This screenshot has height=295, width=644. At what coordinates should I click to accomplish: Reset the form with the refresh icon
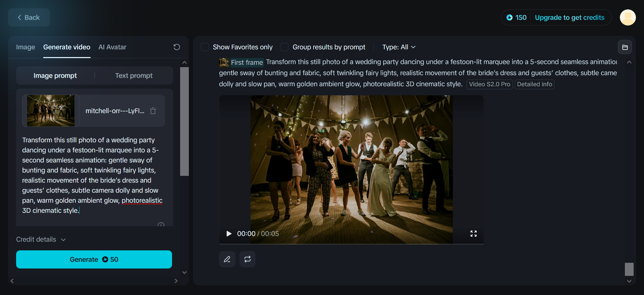(177, 47)
